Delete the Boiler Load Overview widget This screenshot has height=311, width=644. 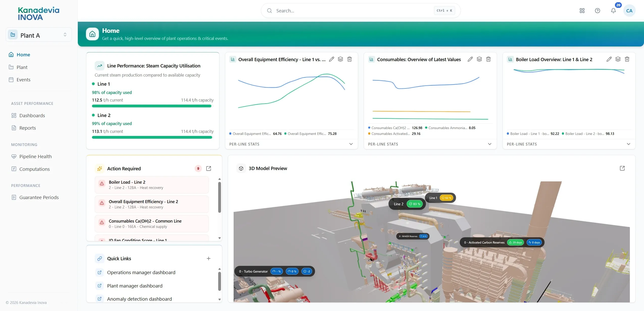(627, 59)
